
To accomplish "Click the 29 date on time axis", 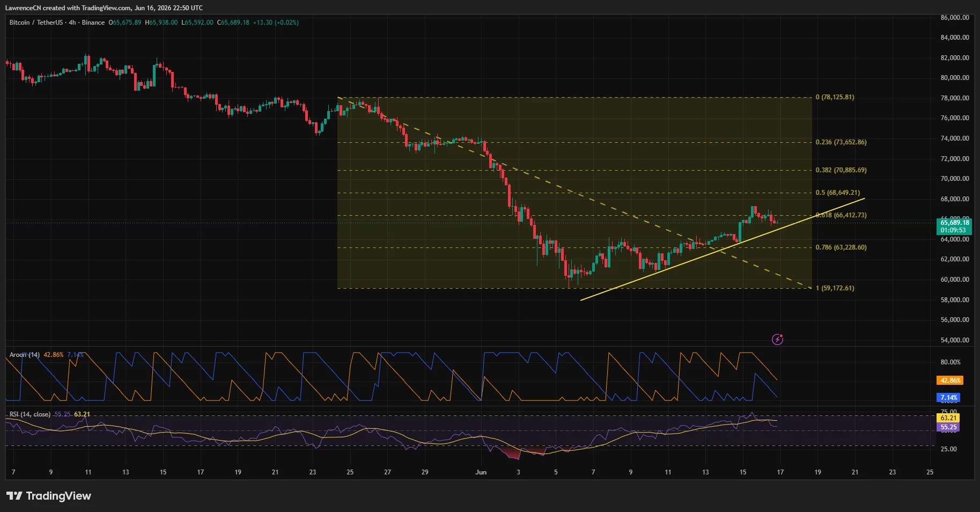I will tap(425, 472).
